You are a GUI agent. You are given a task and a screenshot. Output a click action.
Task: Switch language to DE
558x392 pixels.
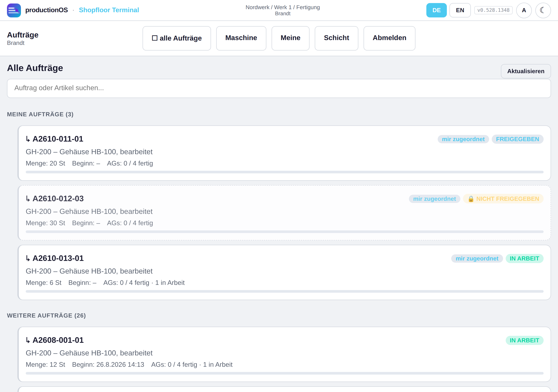pos(436,10)
